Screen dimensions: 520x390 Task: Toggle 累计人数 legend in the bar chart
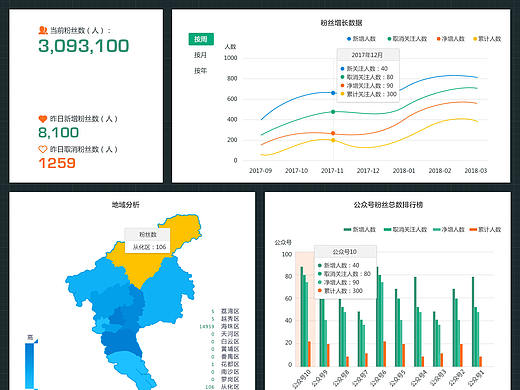click(x=485, y=229)
